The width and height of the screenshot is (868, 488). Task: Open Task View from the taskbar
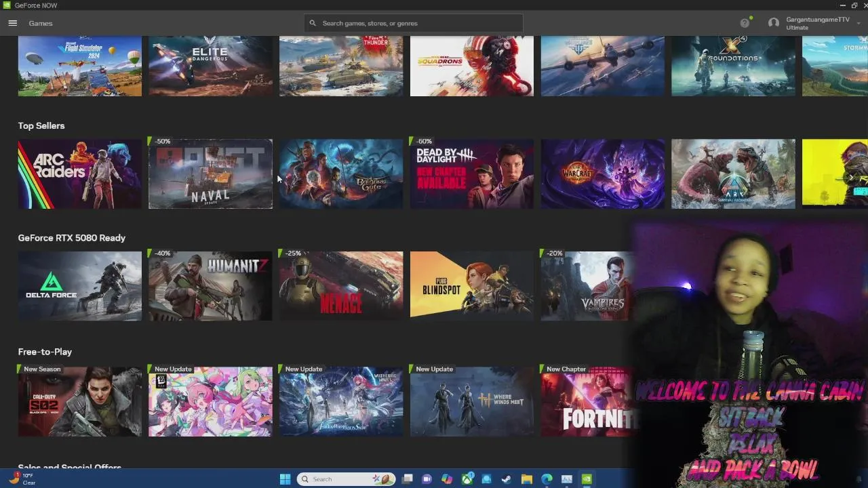coord(408,479)
